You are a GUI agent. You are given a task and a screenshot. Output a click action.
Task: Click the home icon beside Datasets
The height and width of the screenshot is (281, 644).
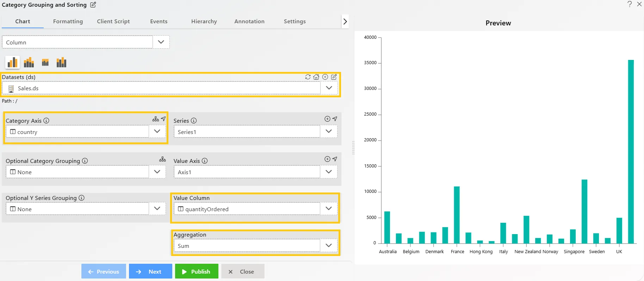point(316,77)
